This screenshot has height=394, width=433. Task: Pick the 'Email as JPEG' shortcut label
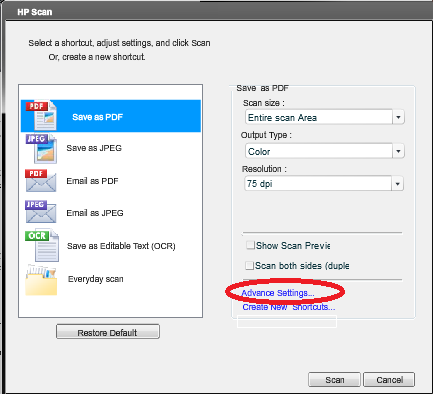click(95, 213)
